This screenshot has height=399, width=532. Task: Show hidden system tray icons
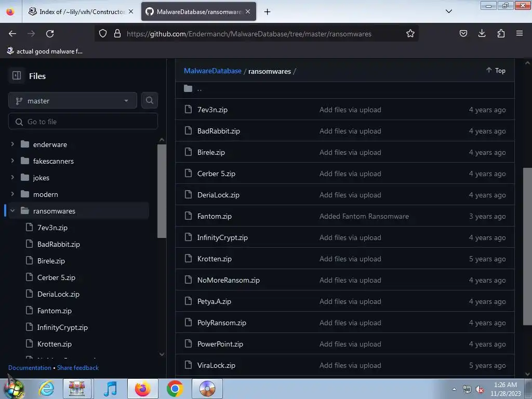coord(454,389)
